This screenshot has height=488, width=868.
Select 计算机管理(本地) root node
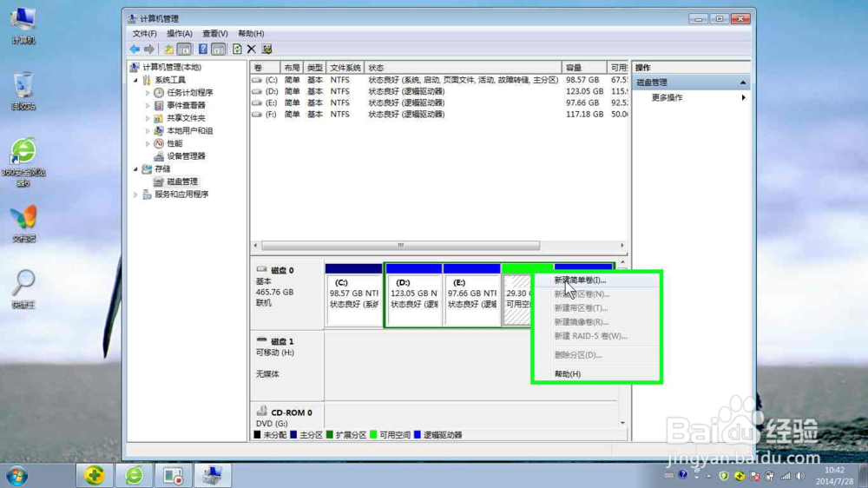(x=172, y=67)
